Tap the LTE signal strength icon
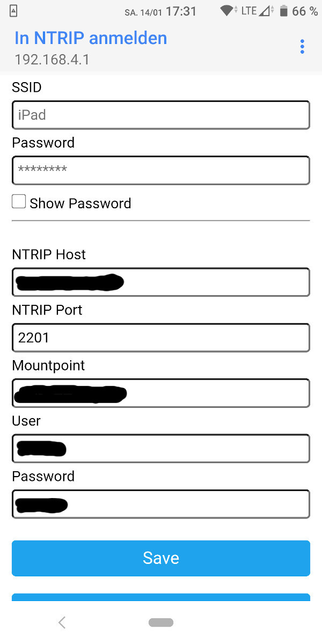322x644 pixels. pos(265,11)
